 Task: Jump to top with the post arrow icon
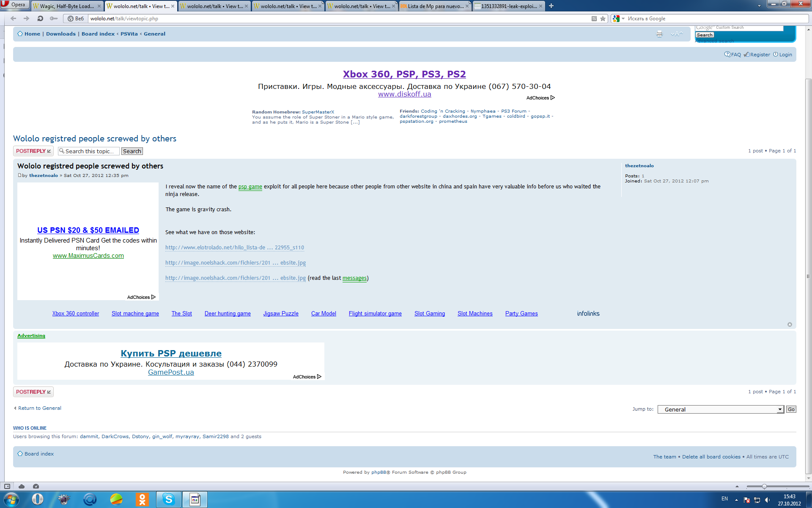[790, 325]
